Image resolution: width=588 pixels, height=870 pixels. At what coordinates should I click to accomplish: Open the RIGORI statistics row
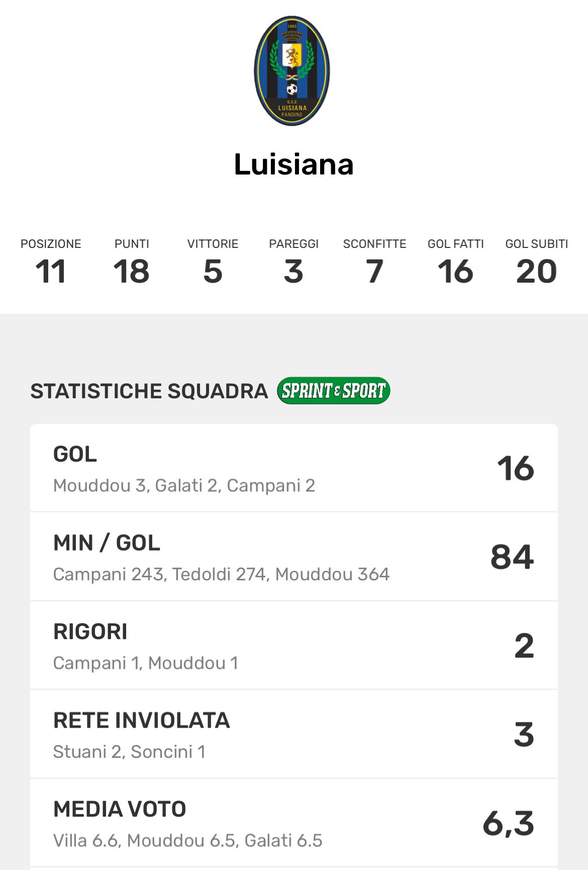294,646
